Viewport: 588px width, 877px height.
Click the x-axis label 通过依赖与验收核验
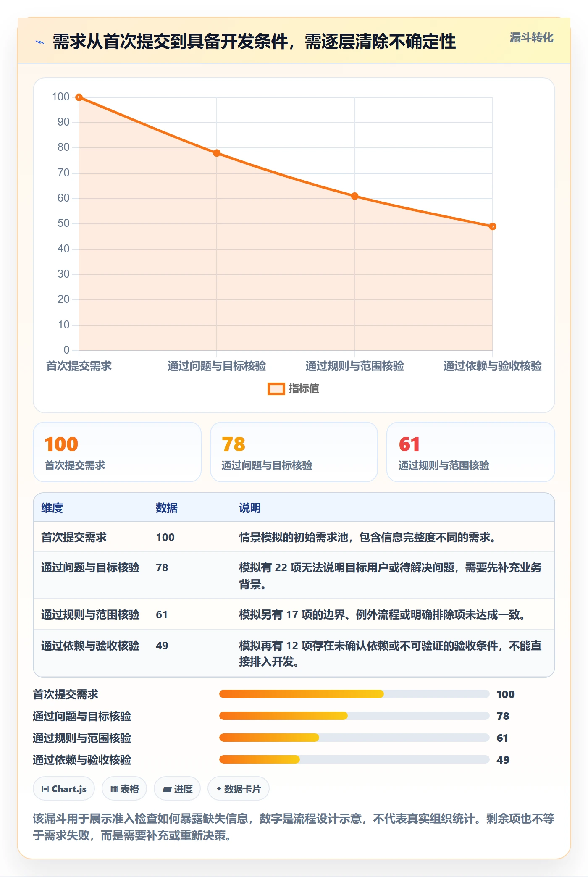click(493, 366)
